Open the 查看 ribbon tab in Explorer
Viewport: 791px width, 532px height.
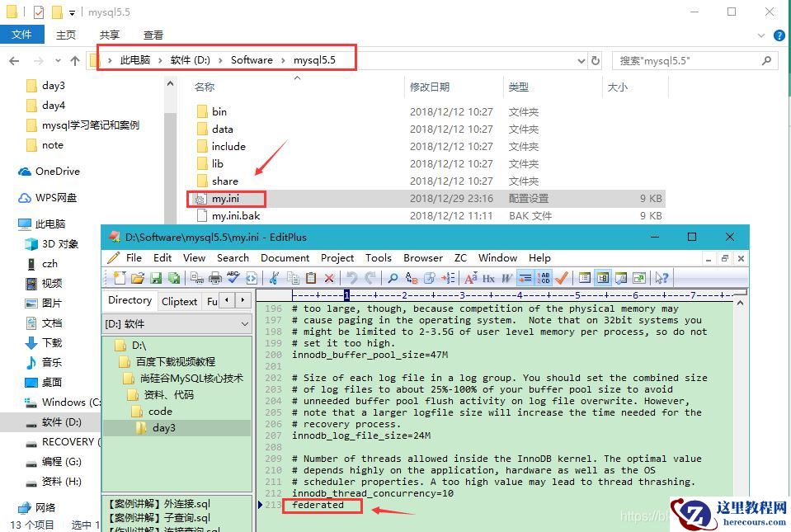coord(153,35)
